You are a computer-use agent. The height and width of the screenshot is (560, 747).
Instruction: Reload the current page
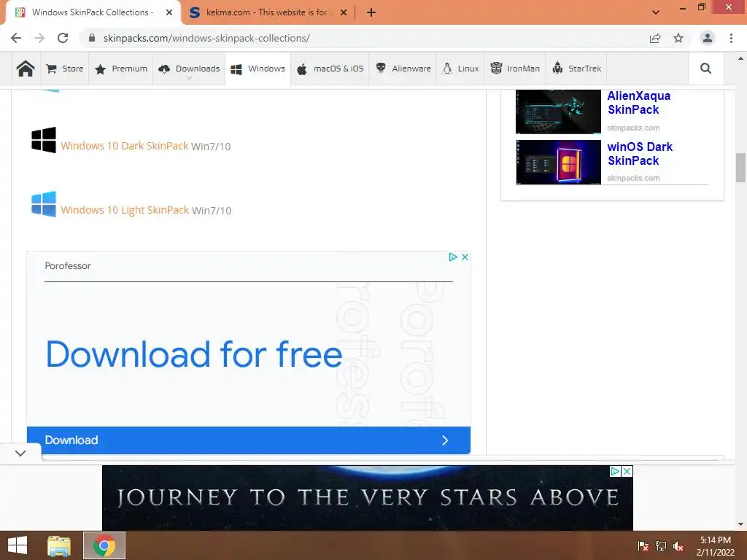(63, 38)
